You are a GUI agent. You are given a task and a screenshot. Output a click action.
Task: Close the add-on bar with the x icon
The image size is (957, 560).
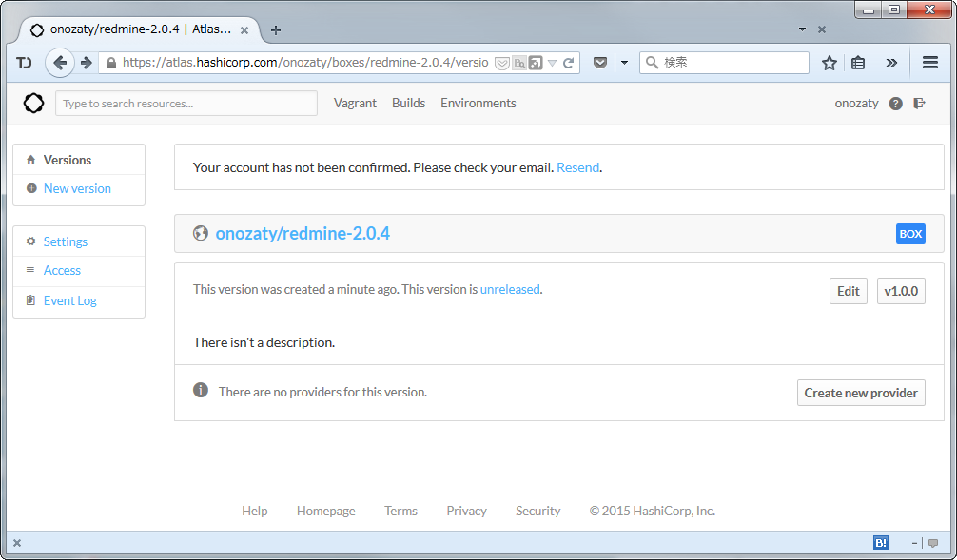[x=17, y=543]
